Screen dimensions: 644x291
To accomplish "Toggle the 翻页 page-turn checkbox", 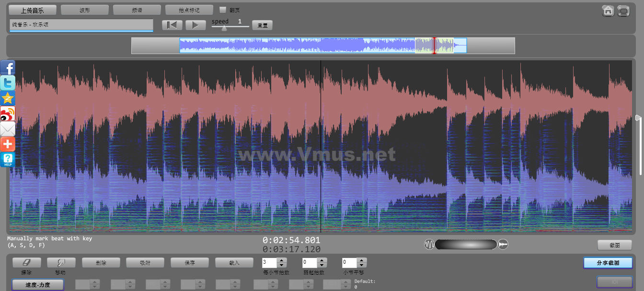I will point(223,10).
